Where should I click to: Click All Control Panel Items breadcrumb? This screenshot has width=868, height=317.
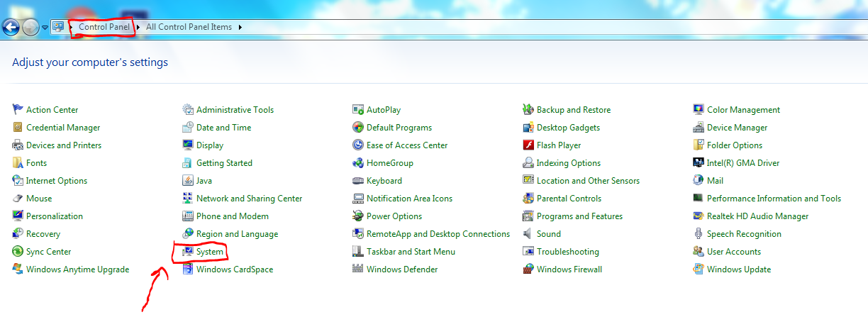(189, 27)
